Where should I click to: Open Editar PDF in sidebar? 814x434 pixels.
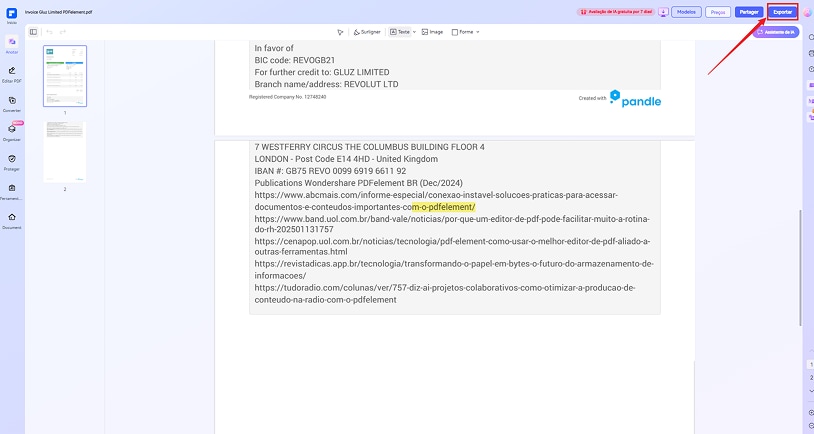pos(12,74)
